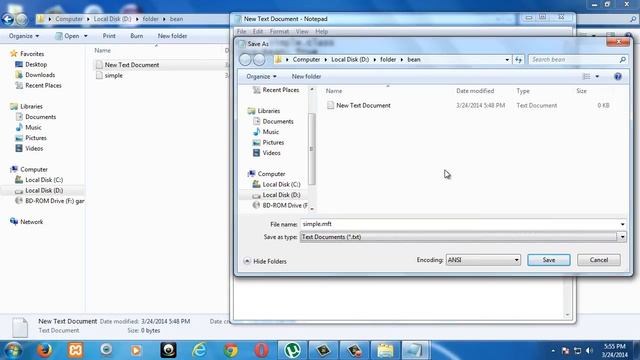
Task: Sort by Type column header in Save As
Action: click(523, 91)
